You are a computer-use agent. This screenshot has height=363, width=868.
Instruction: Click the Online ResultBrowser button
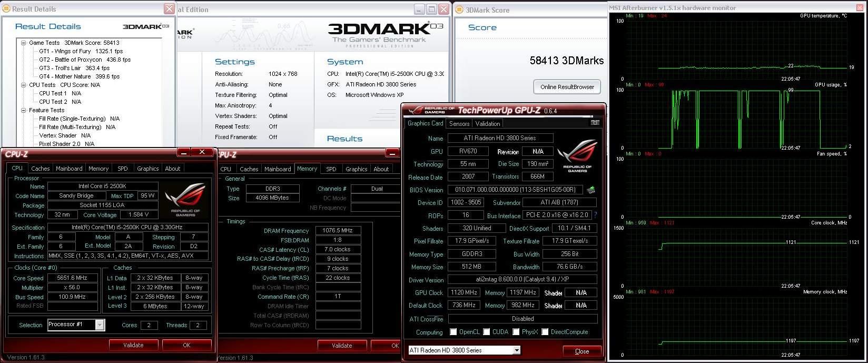tap(567, 87)
